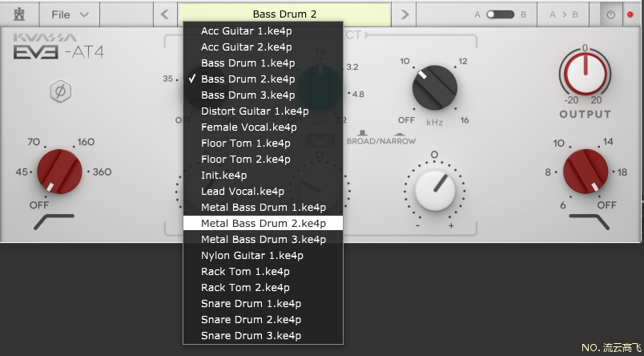Select the checked Bass Drum 2.ke4p preset
The image size is (644, 356).
click(x=263, y=79)
